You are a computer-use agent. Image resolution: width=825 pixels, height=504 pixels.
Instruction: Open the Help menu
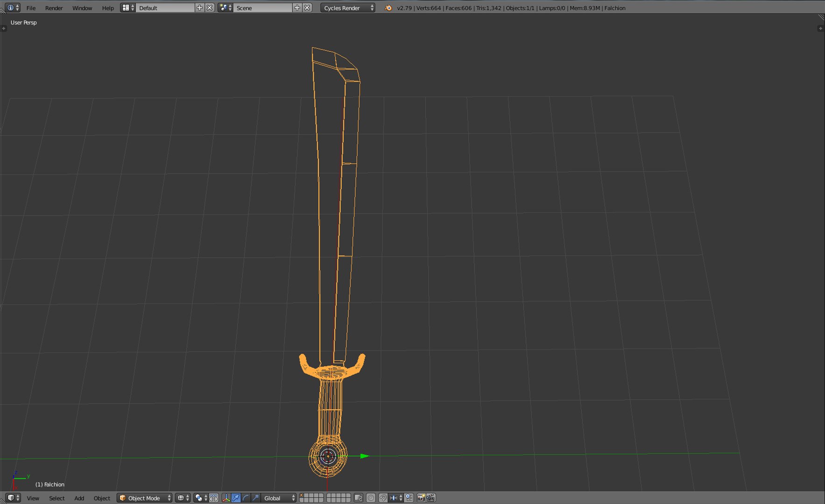[x=108, y=8]
